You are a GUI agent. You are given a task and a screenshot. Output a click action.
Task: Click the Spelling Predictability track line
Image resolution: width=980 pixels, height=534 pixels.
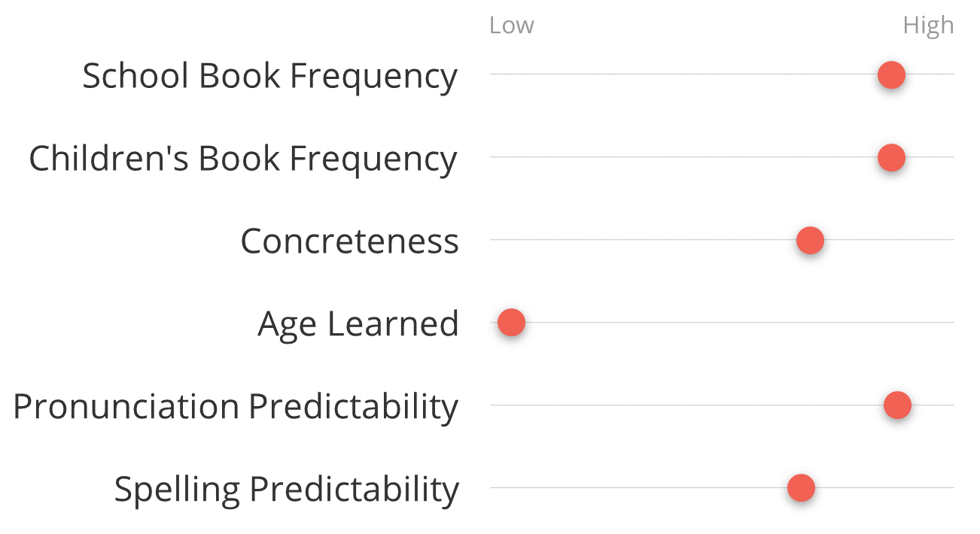pyautogui.click(x=722, y=488)
